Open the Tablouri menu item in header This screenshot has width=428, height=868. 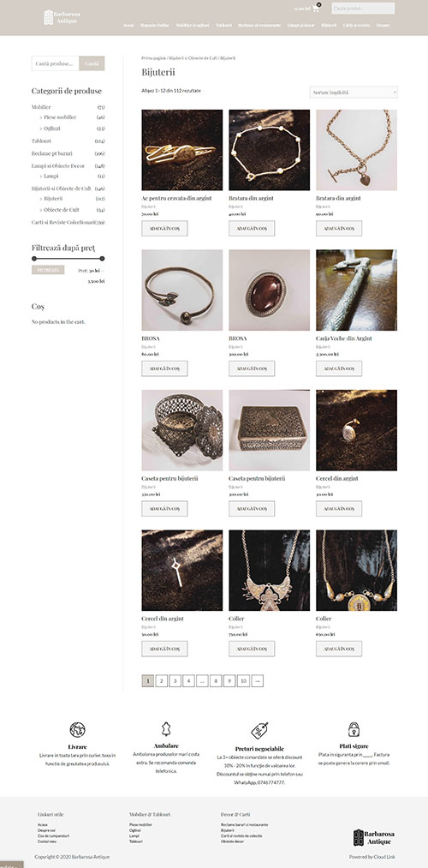(224, 26)
